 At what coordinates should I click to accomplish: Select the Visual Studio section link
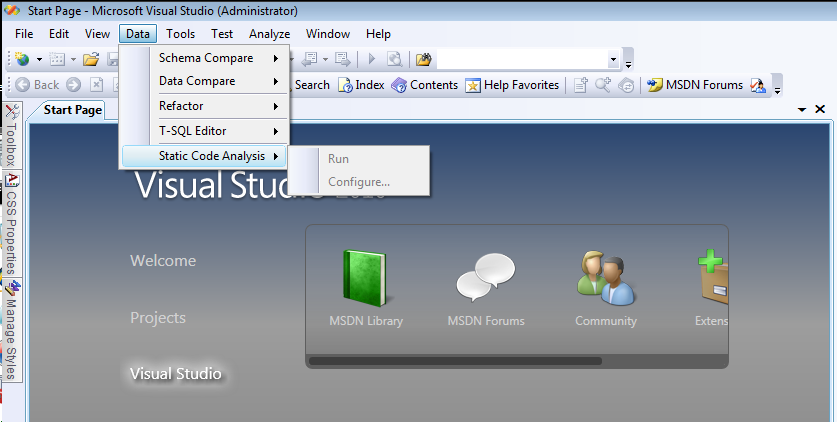[176, 373]
